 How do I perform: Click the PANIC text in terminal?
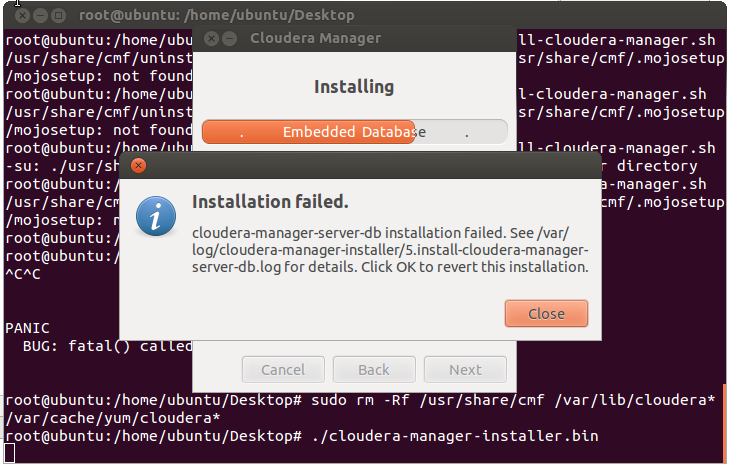[27, 327]
